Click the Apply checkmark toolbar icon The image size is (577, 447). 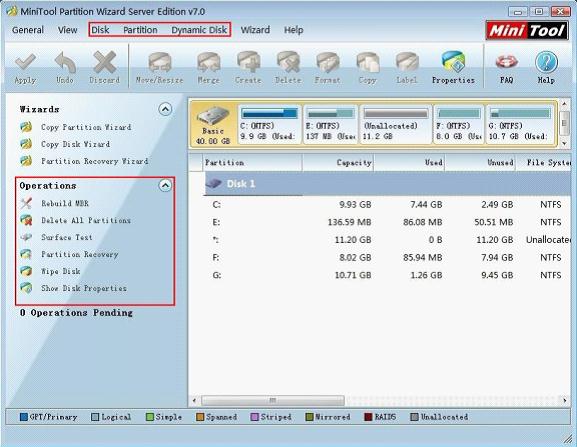pos(25,61)
